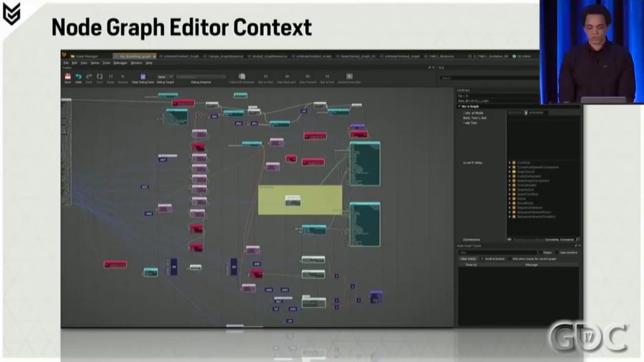The width and height of the screenshot is (644, 362).
Task: Click the magnifier icon in Connections row
Action: click(577, 239)
